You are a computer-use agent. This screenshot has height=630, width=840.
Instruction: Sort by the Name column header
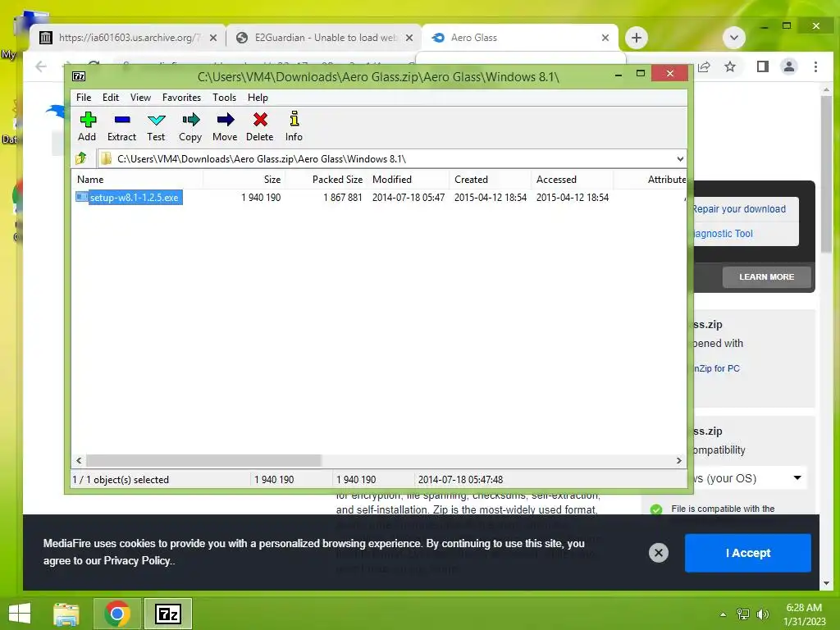137,180
